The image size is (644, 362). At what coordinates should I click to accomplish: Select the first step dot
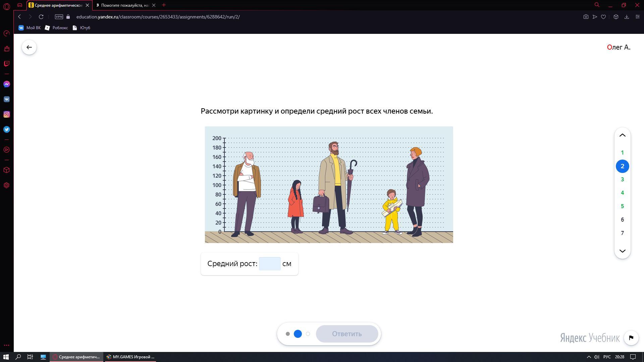click(x=288, y=334)
